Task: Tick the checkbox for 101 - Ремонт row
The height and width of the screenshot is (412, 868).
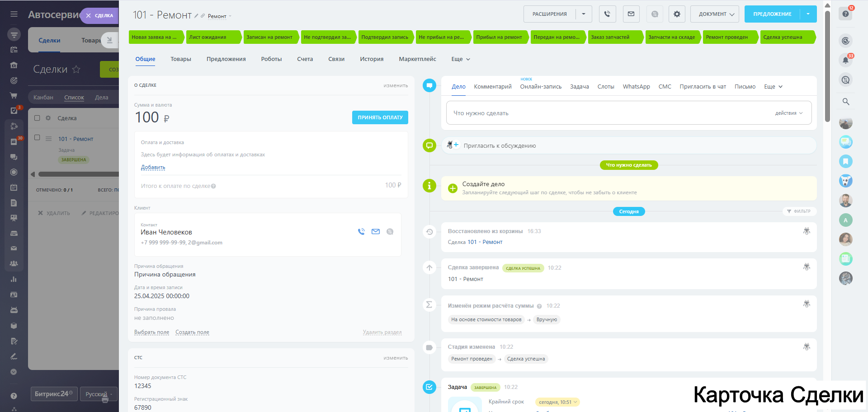Action: [37, 138]
